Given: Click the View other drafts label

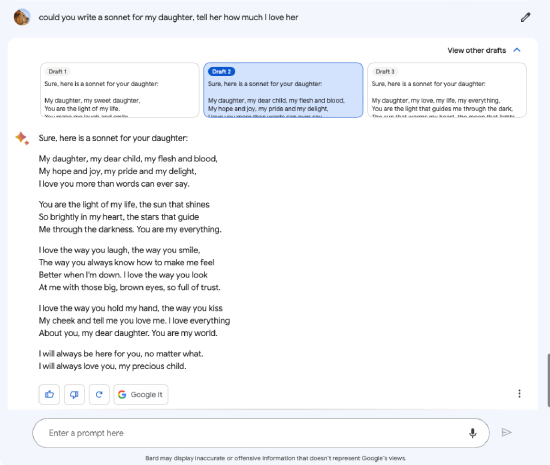Looking at the screenshot, I should click(476, 50).
